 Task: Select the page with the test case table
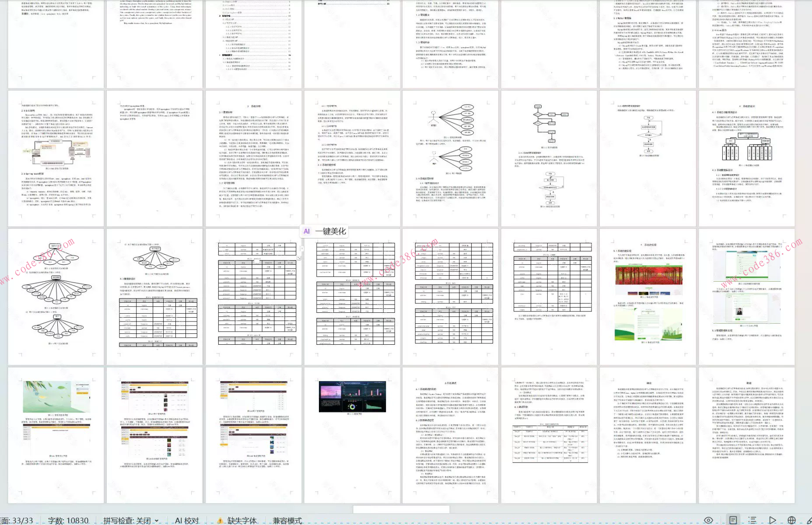pyautogui.click(x=549, y=435)
